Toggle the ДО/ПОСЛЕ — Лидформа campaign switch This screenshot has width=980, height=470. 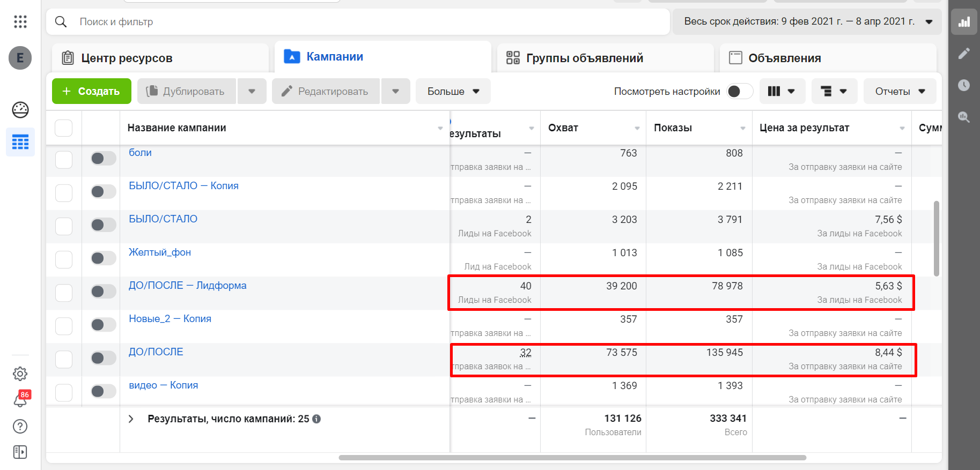103,291
